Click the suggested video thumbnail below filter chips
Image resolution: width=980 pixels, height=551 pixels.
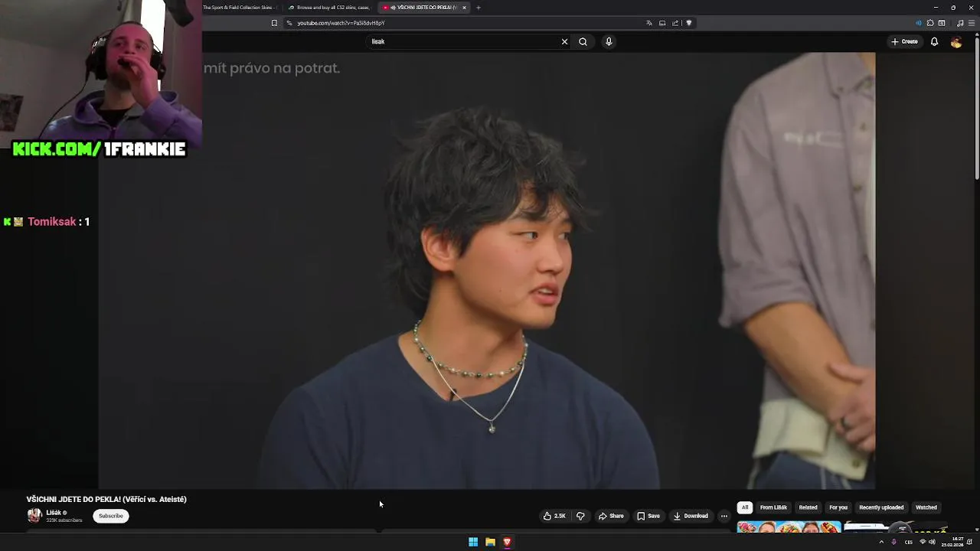click(789, 527)
